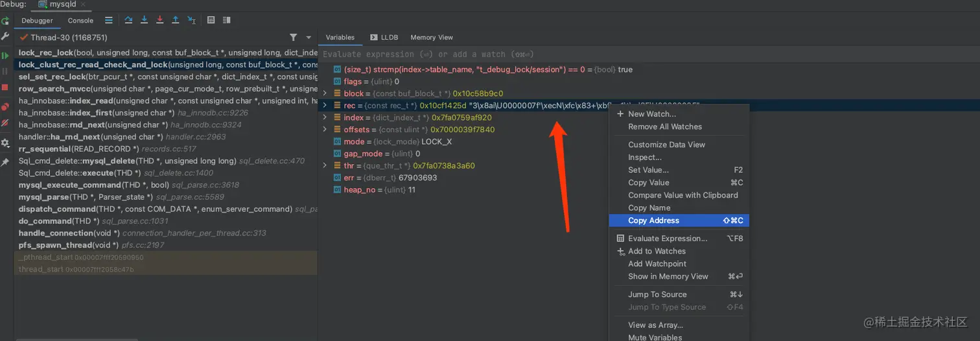View breakpoints with red circles icon
980x341 pixels.
(5, 107)
